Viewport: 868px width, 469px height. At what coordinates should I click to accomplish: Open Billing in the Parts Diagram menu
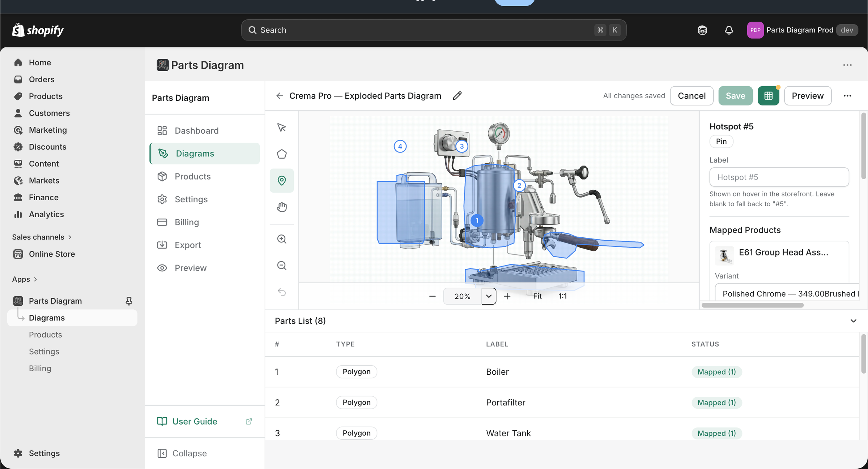[205, 222]
